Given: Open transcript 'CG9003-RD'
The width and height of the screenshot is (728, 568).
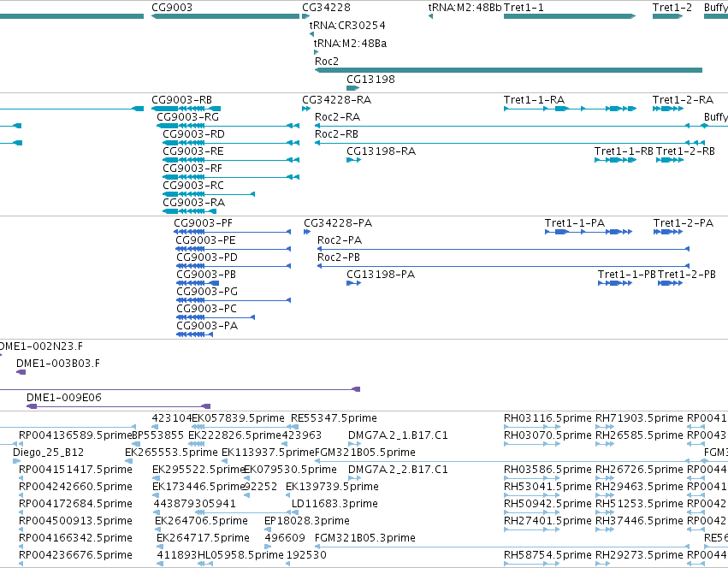Looking at the screenshot, I should 193,134.
